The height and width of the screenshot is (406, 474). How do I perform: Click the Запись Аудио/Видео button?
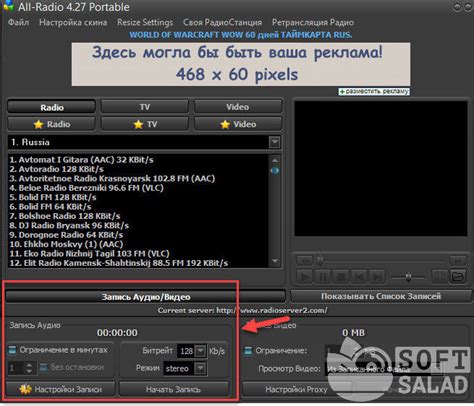click(x=146, y=297)
